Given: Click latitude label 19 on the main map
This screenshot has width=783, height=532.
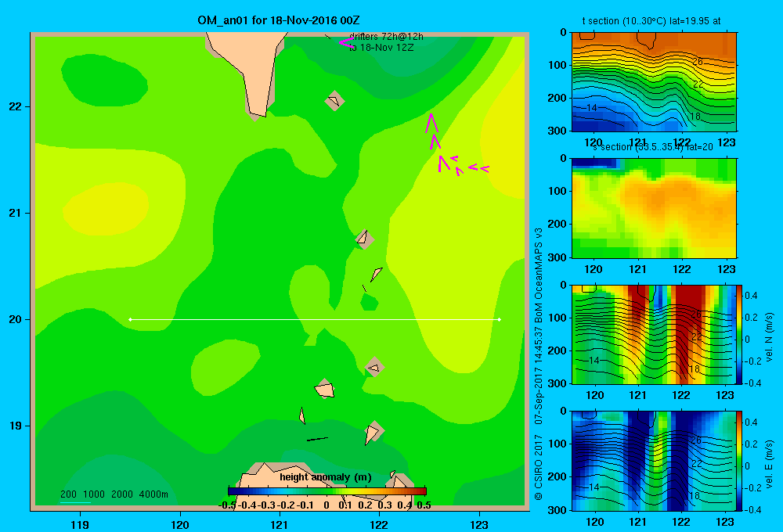Looking at the screenshot, I should (16, 426).
